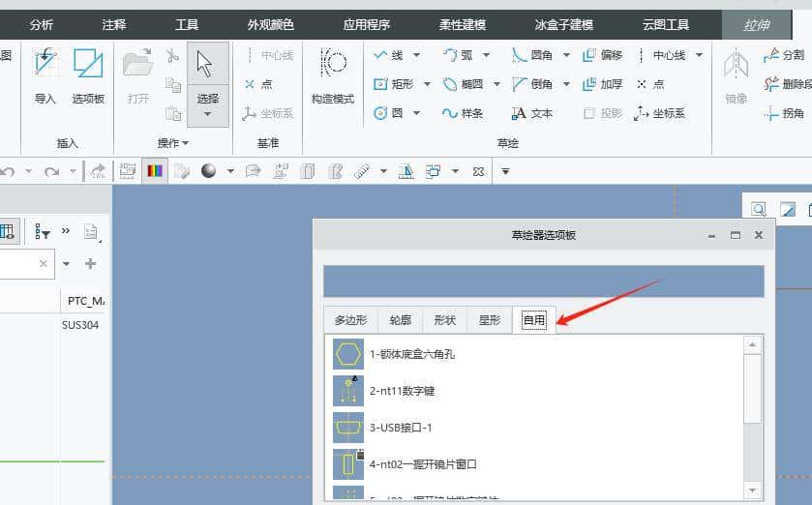Click the 拐角 corner tool

784,113
